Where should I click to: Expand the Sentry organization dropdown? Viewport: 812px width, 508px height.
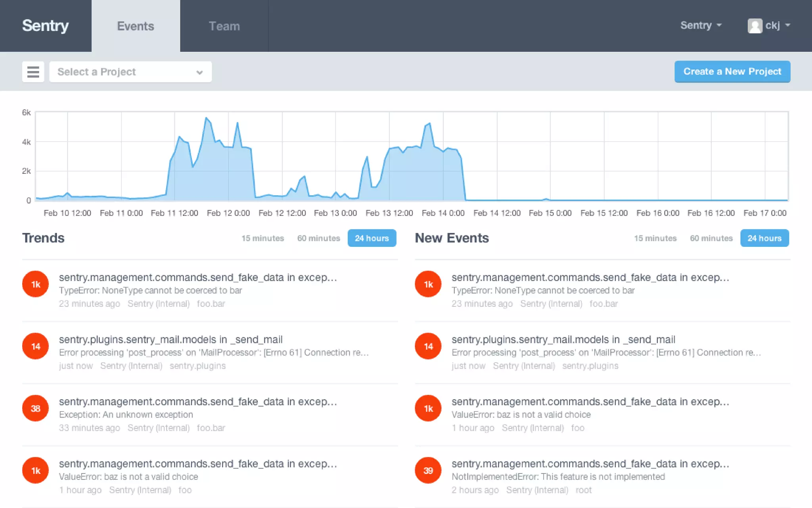[x=701, y=25]
